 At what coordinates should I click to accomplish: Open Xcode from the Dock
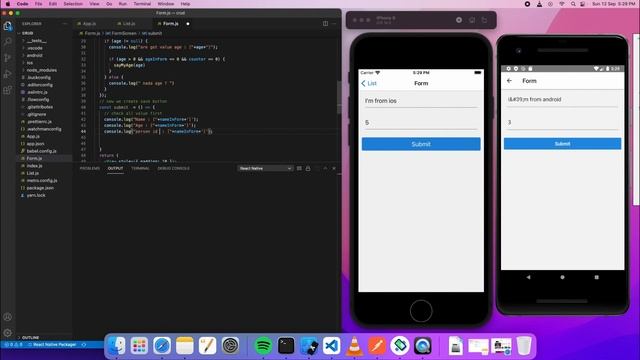tap(309, 346)
